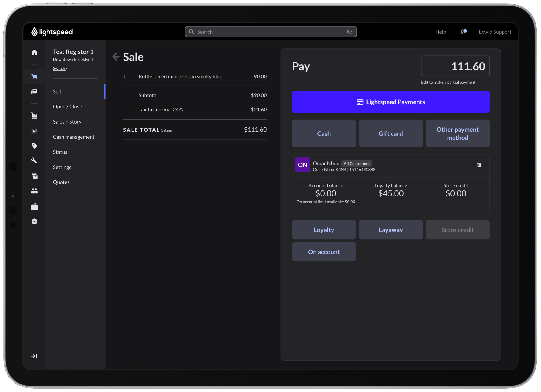Select Layaway payment
Screen dimensions: 541x392
pyautogui.click(x=391, y=230)
